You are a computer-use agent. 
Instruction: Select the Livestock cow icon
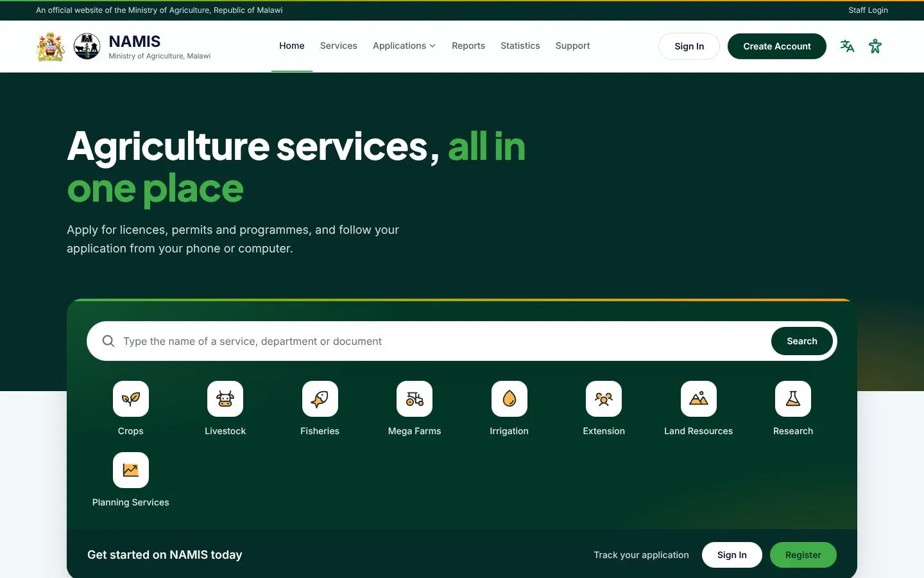click(x=225, y=399)
